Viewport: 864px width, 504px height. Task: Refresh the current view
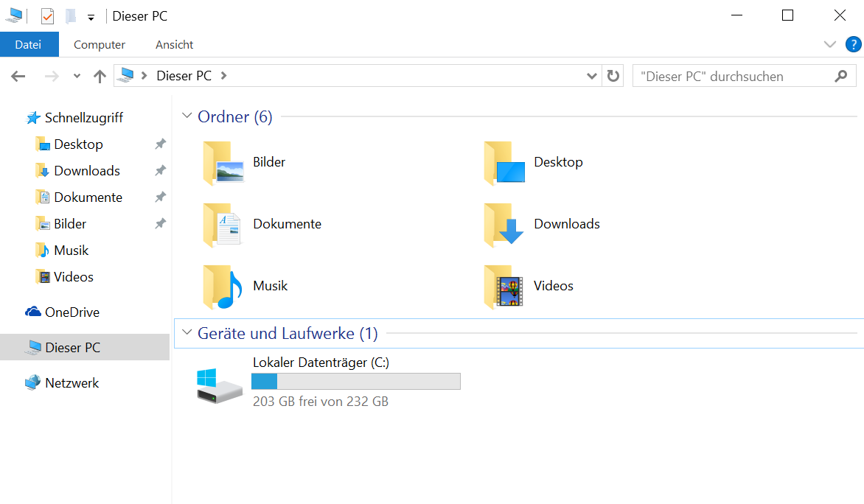[613, 75]
